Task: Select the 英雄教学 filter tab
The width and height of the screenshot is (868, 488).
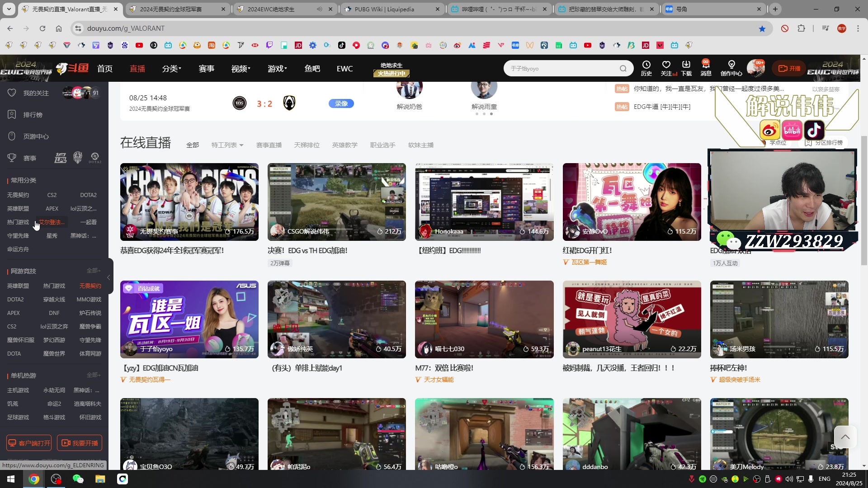Action: pyautogui.click(x=345, y=145)
